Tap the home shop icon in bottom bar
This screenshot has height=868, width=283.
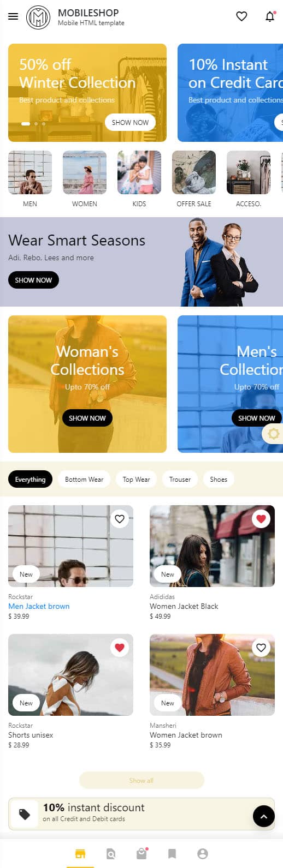tap(80, 854)
